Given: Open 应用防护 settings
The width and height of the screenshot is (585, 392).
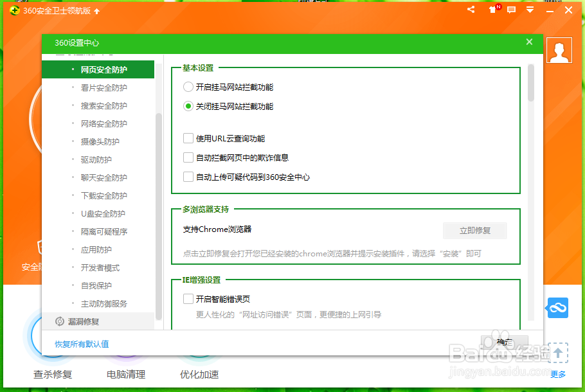Looking at the screenshot, I should point(98,249).
